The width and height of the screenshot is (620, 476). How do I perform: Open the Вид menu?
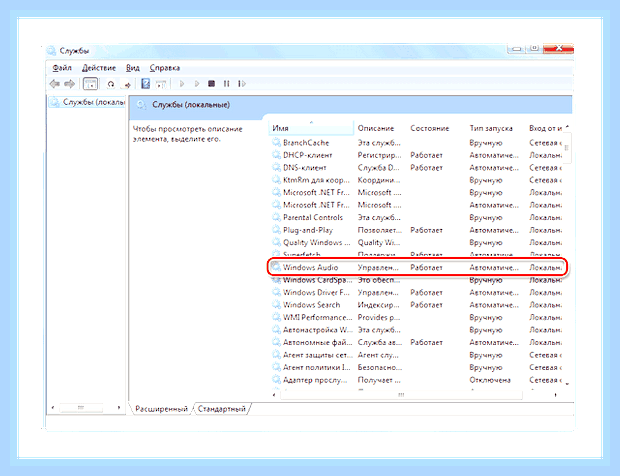[133, 68]
